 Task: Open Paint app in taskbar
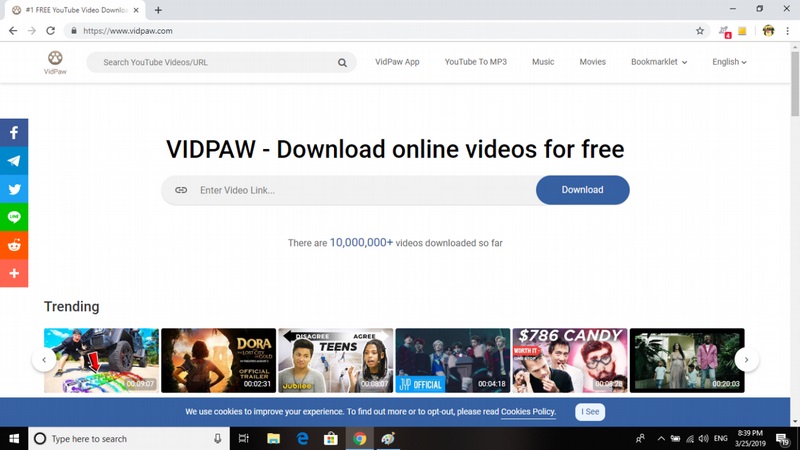point(388,438)
